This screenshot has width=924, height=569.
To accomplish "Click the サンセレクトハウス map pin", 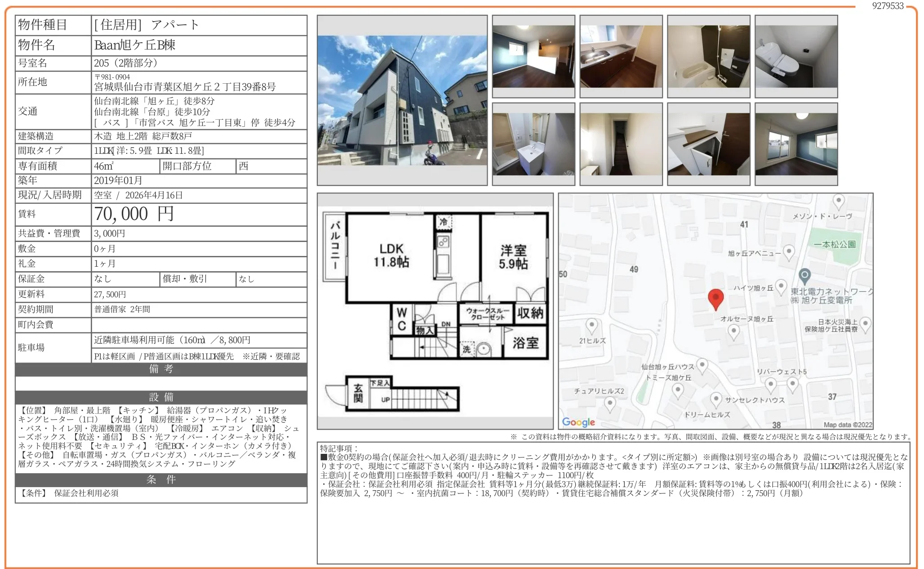I will coord(716,399).
